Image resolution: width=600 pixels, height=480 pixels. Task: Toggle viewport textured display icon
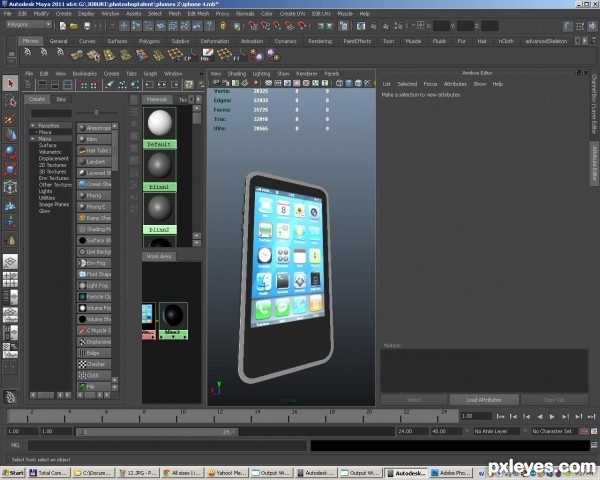point(367,83)
